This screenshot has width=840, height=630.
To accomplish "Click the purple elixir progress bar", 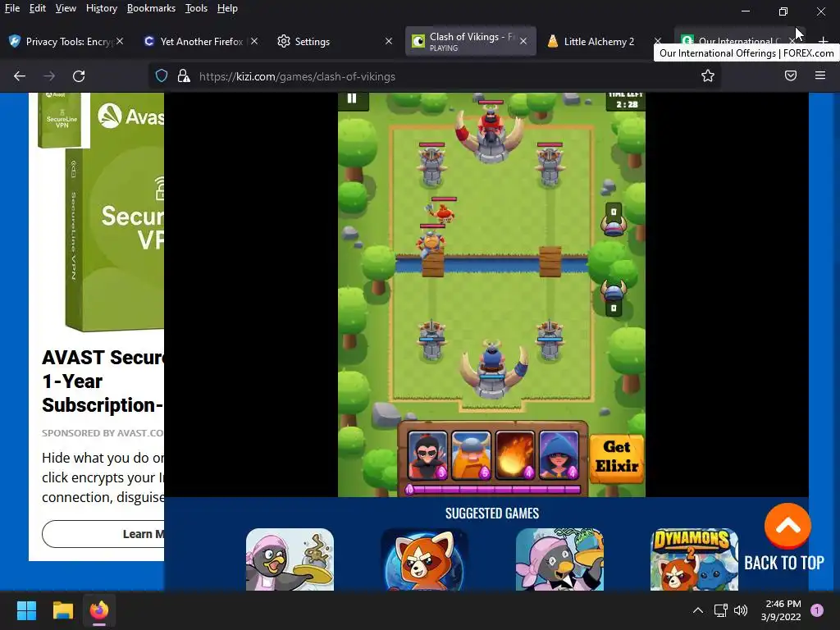I will point(493,489).
